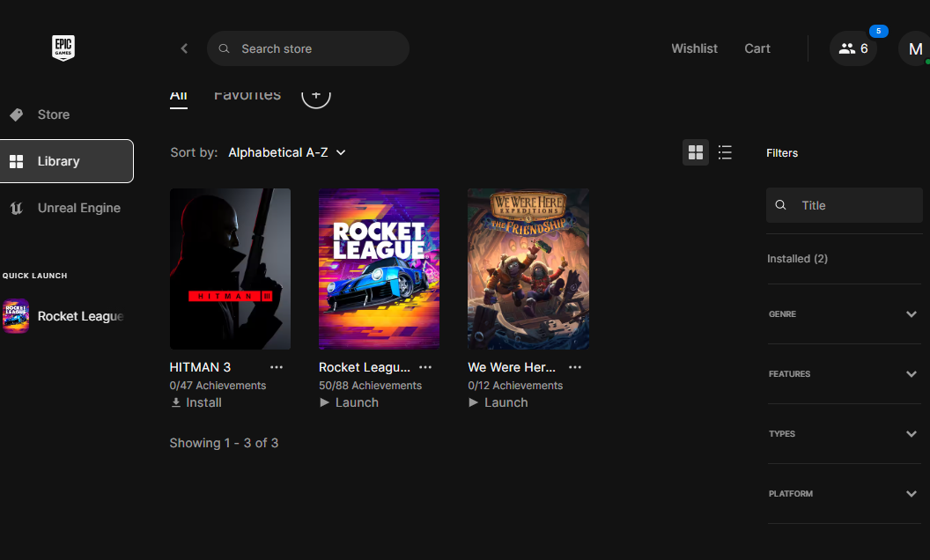Open the Store section in sidebar
The width and height of the screenshot is (930, 560).
(54, 114)
